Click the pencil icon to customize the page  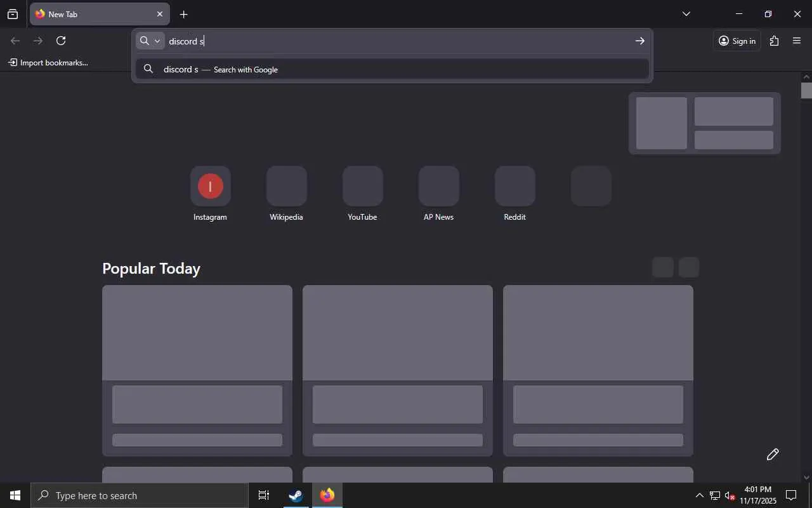coord(773,454)
